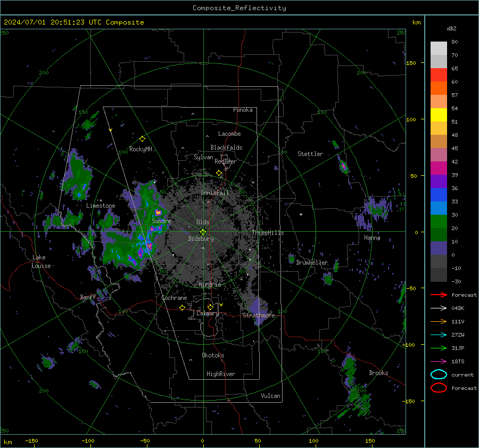Click the Calgary city label
Image resolution: width=479 pixels, height=448 pixels.
pyautogui.click(x=208, y=313)
